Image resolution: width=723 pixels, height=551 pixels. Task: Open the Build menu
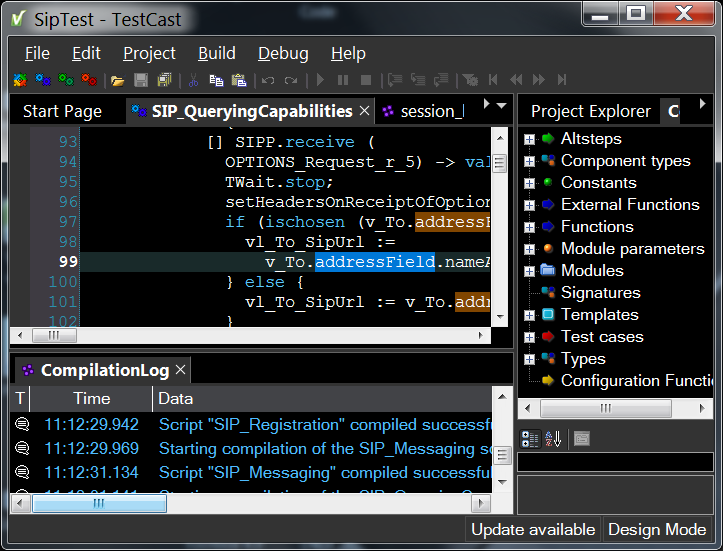pos(216,53)
